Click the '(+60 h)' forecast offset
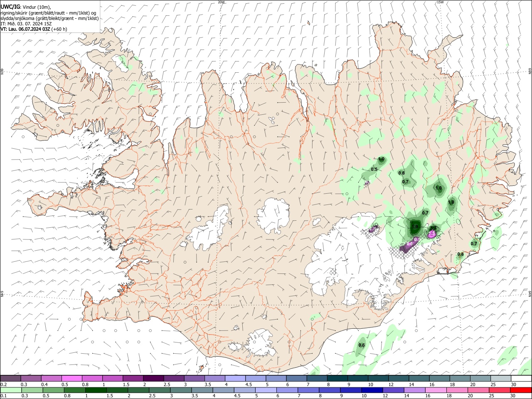 (x=59, y=29)
